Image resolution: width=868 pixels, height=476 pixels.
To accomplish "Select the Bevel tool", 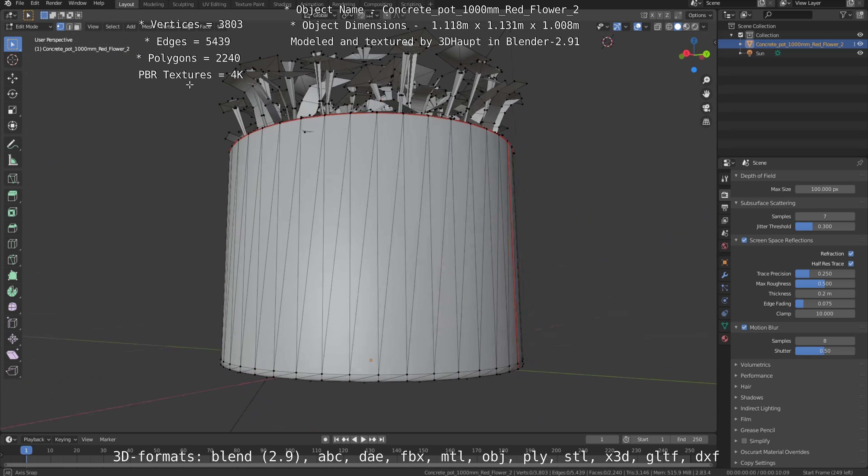I will click(13, 228).
